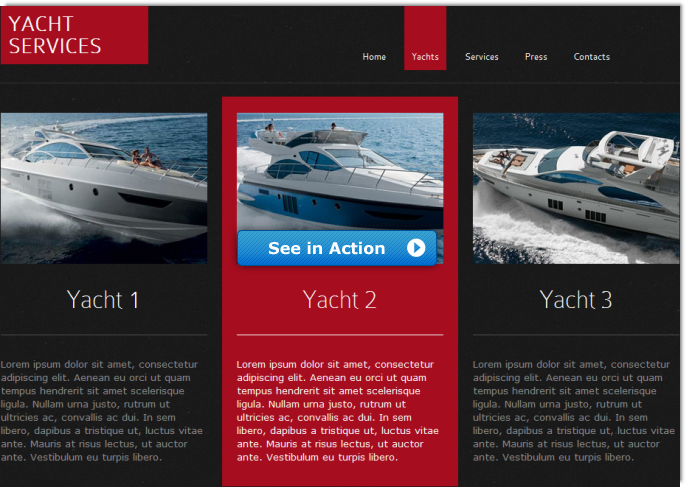The image size is (686, 487).
Task: Click the See in Action button
Action: pyautogui.click(x=337, y=248)
